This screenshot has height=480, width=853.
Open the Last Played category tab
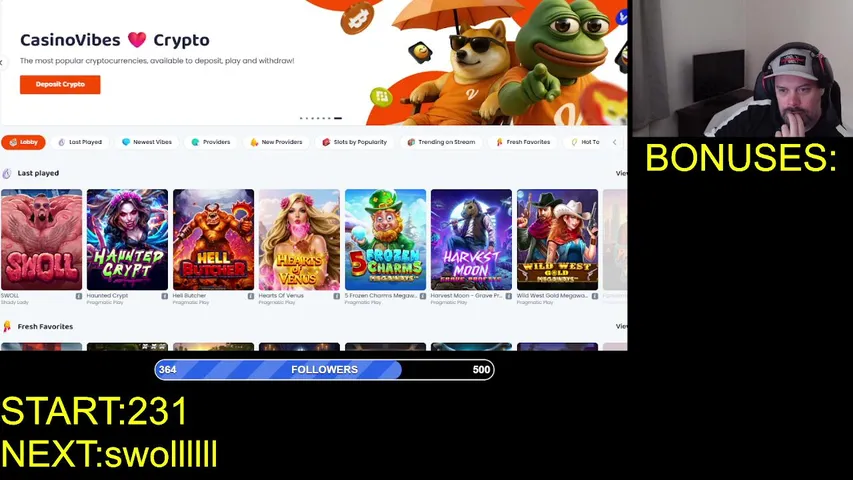pyautogui.click(x=80, y=142)
